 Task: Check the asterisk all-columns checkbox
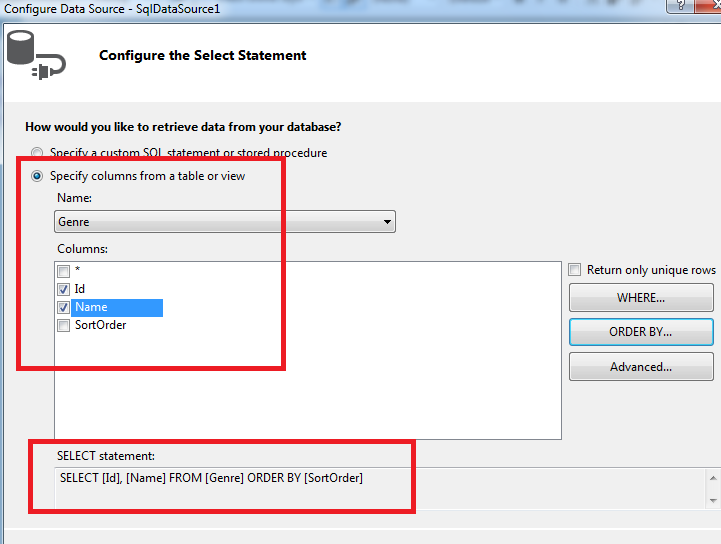coord(64,271)
